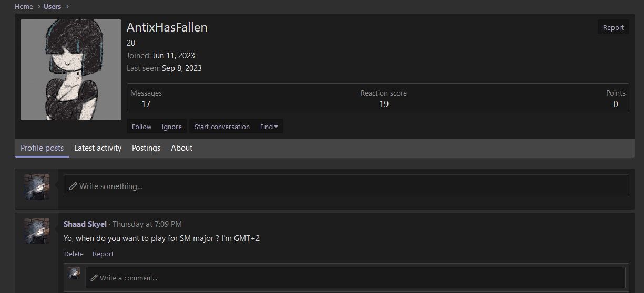Image resolution: width=644 pixels, height=293 pixels.
Task: Click the small avatar beside the comment box
Action: pyautogui.click(x=74, y=273)
